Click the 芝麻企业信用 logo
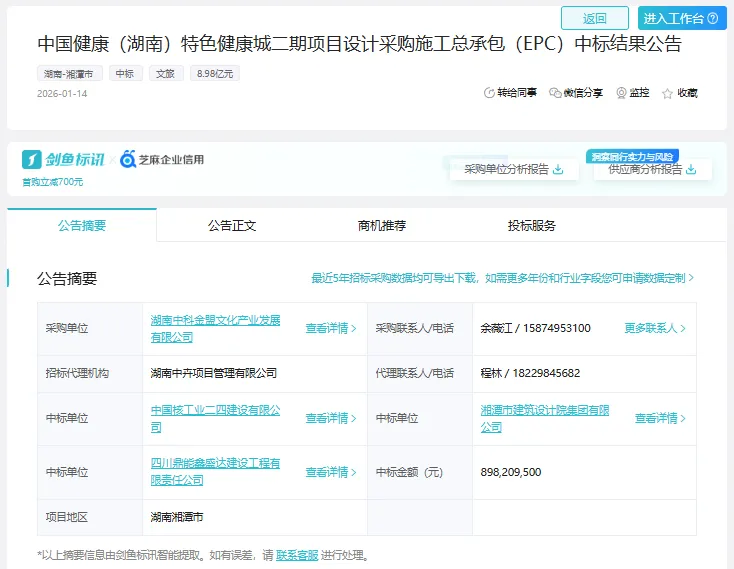Image resolution: width=734 pixels, height=569 pixels. pyautogui.click(x=162, y=160)
